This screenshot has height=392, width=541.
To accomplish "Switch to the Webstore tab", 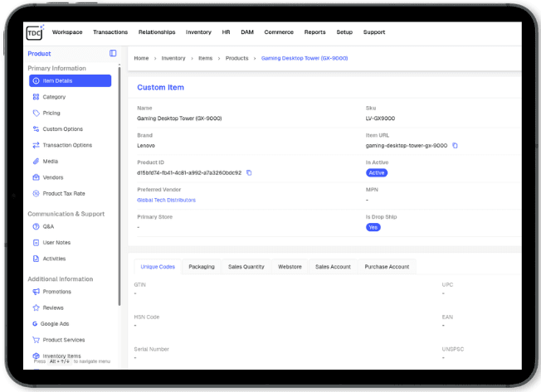I will pyautogui.click(x=290, y=267).
